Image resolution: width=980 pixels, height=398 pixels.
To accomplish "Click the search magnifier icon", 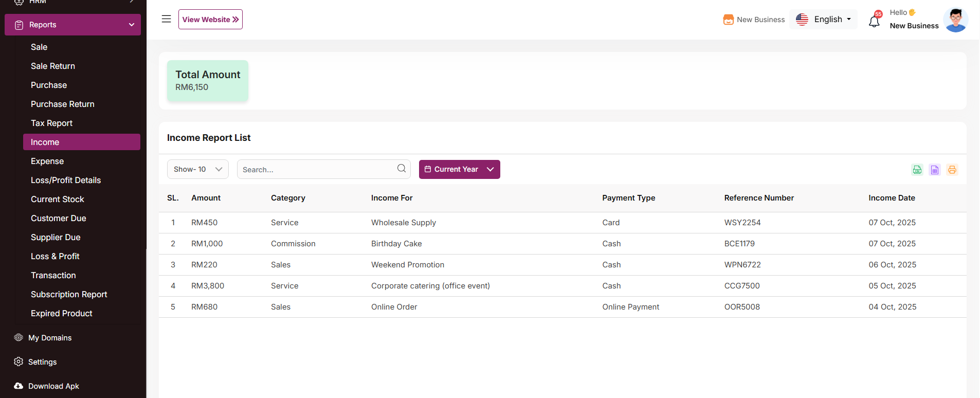I will pos(401,169).
